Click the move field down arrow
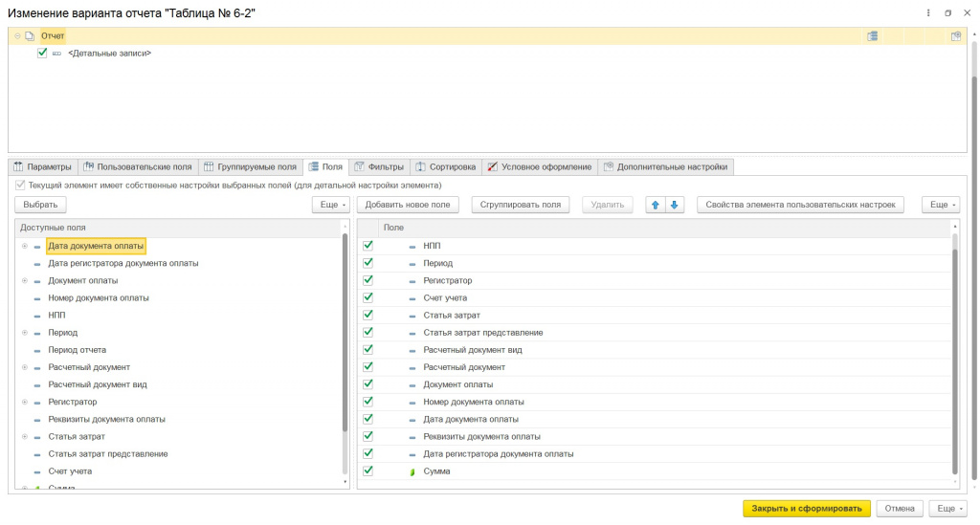This screenshot has width=980, height=525. [x=674, y=205]
